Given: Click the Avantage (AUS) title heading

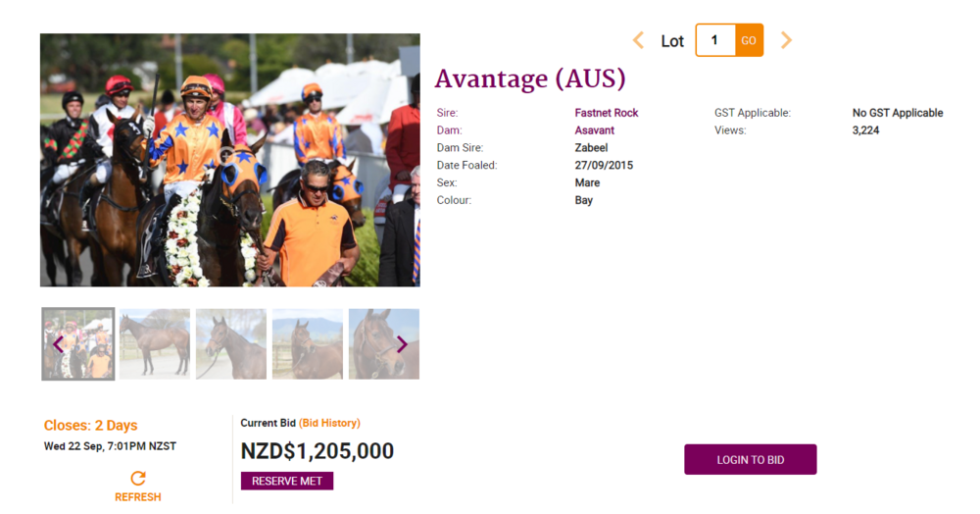Looking at the screenshot, I should (529, 78).
